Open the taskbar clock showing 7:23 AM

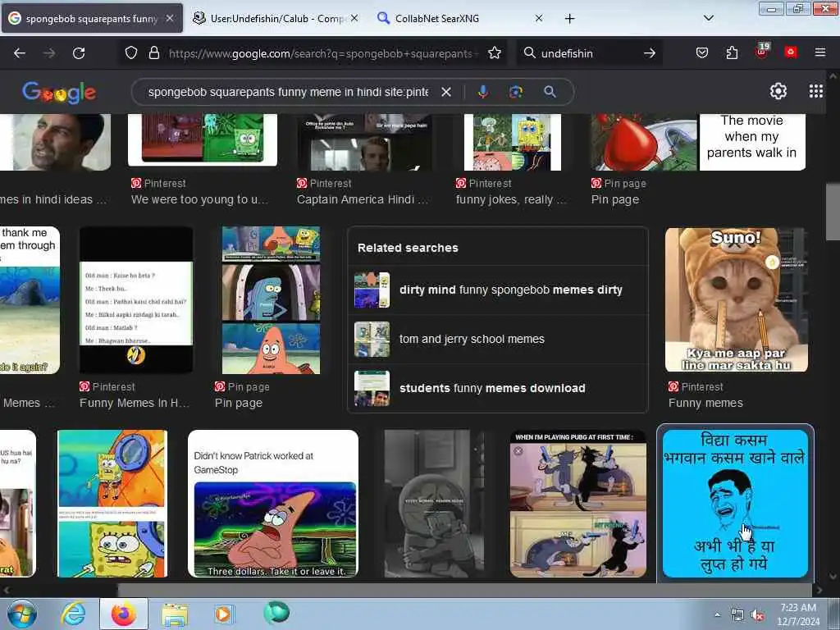pos(798,614)
